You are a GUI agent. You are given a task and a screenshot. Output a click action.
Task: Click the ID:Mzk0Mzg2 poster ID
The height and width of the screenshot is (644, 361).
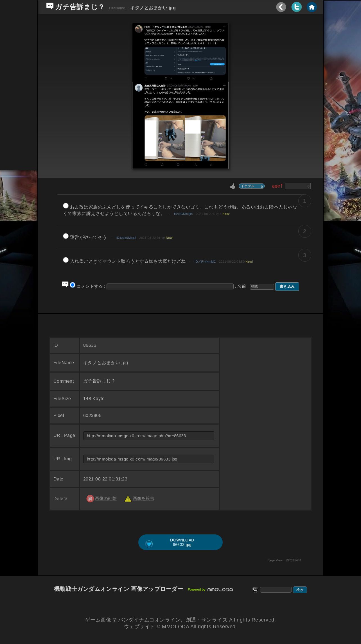[126, 238]
